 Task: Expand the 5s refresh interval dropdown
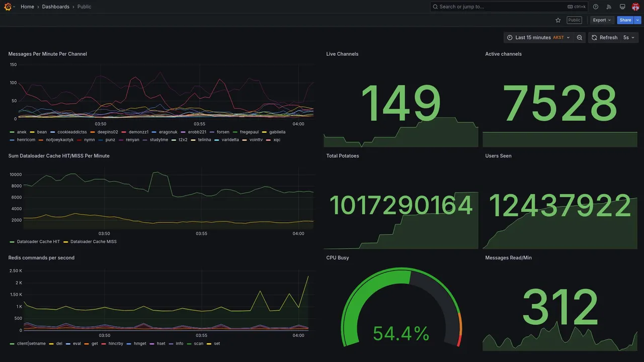coord(629,38)
